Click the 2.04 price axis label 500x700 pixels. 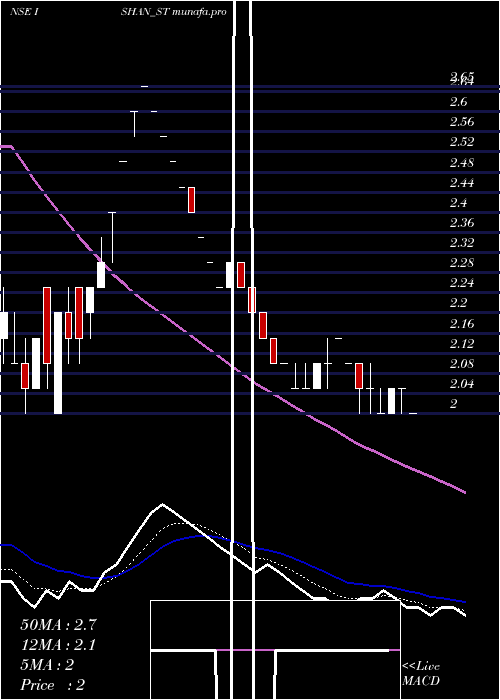462,383
